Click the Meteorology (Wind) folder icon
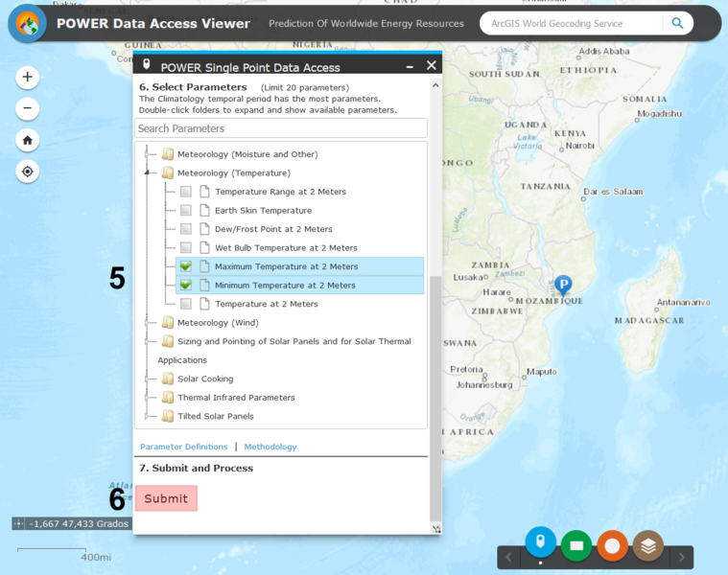Viewport: 728px width, 575px height. point(168,323)
